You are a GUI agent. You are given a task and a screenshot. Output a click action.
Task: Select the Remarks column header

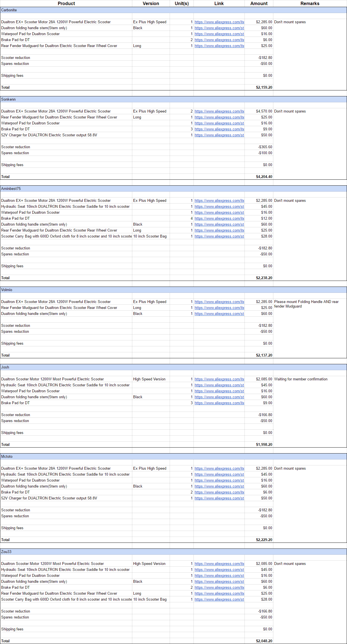(x=310, y=3)
